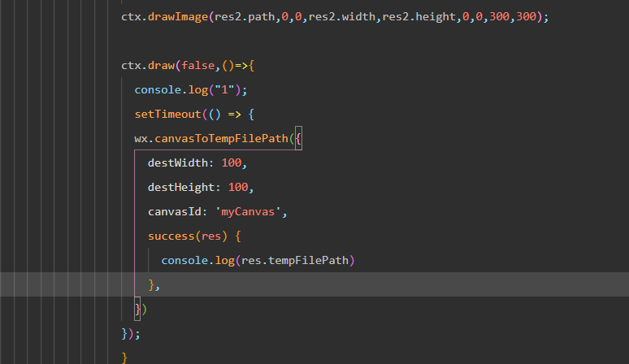Click the 100 value of destWidth

232,162
